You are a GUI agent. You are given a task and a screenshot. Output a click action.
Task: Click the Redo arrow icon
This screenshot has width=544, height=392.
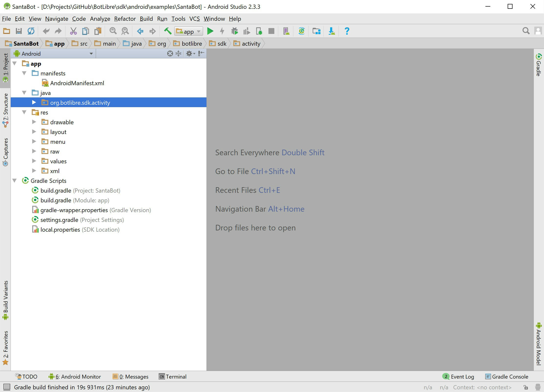point(58,31)
